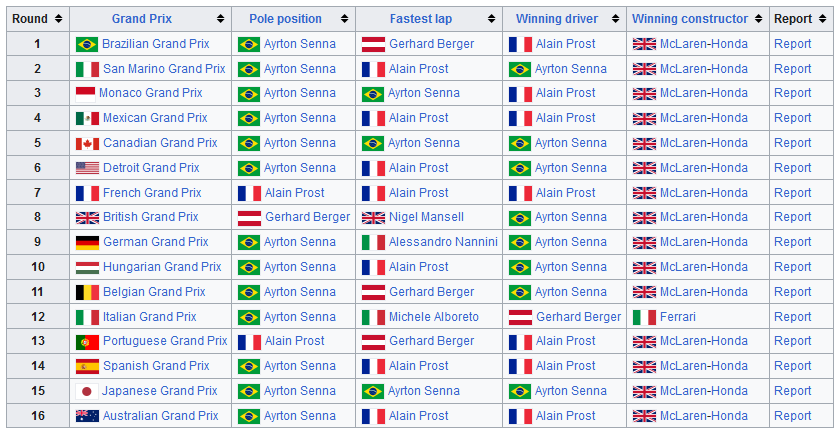Sort by the Pole position column arrows
This screenshot has width=840, height=433.
(344, 19)
